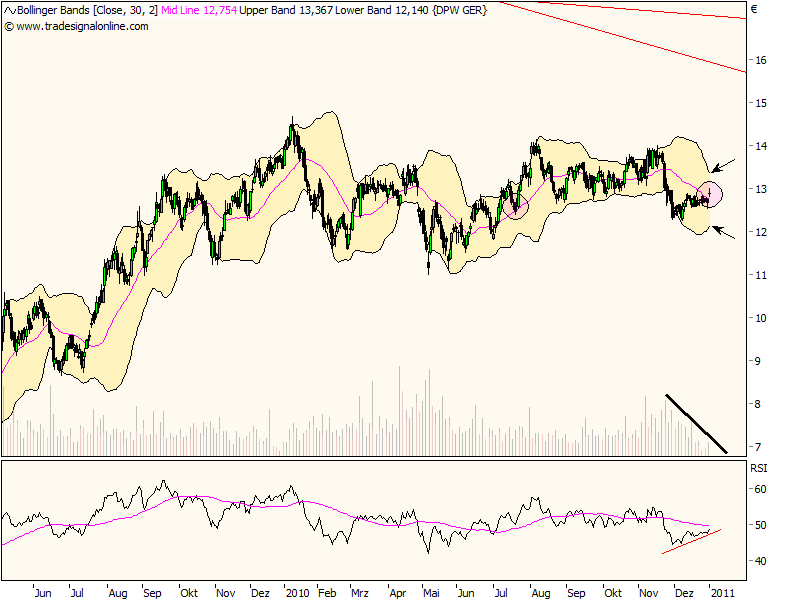The height and width of the screenshot is (600, 800).
Task: Select the red RSI support trendline
Action: [691, 541]
